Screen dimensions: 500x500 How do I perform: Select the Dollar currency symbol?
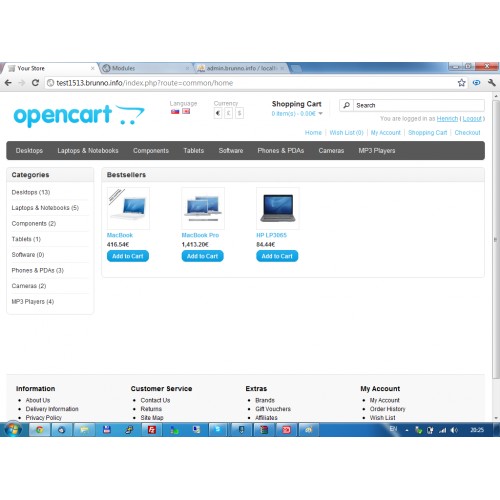coord(239,113)
